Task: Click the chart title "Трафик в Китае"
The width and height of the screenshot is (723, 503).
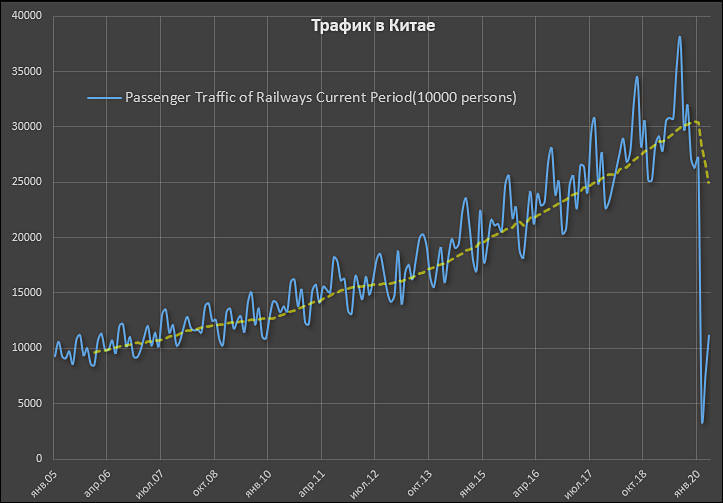Action: click(x=373, y=25)
